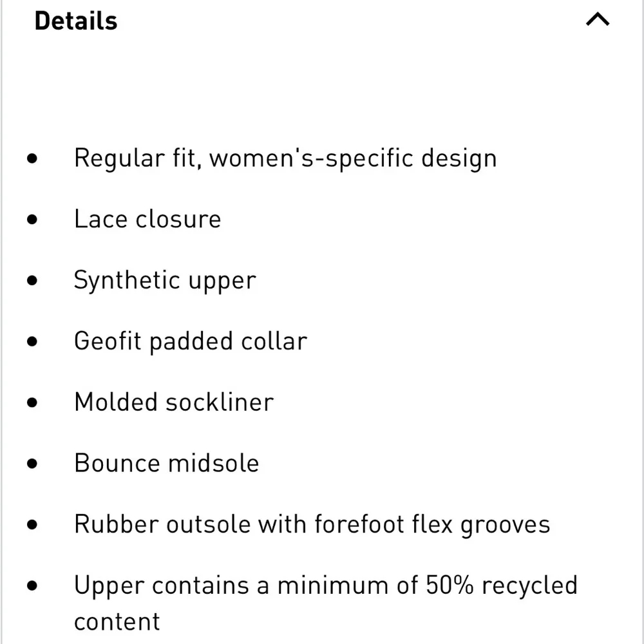Screen dimensions: 644x644
Task: Select the Rubber outsole with forefoot flex grooves line
Action: click(312, 524)
